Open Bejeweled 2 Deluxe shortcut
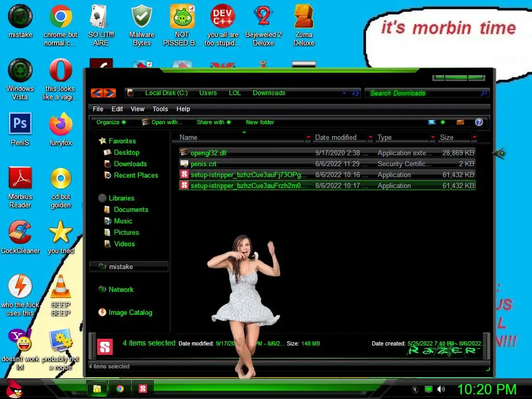The width and height of the screenshot is (532, 399). 263,25
